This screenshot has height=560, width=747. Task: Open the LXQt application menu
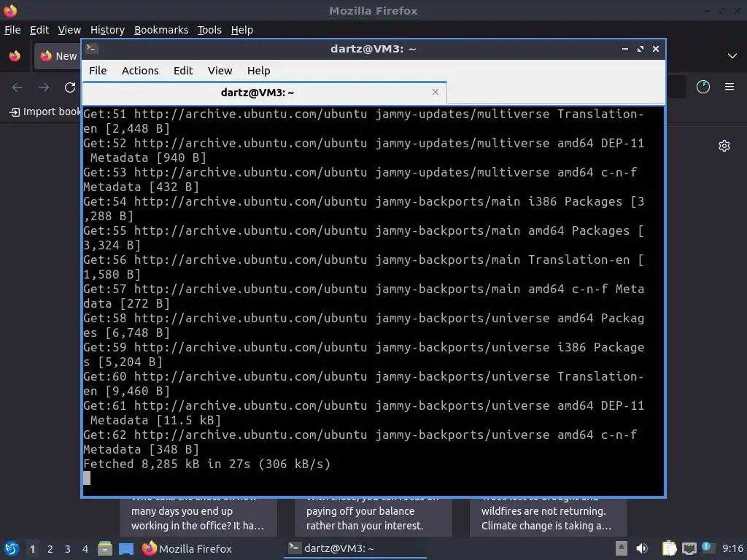point(12,549)
